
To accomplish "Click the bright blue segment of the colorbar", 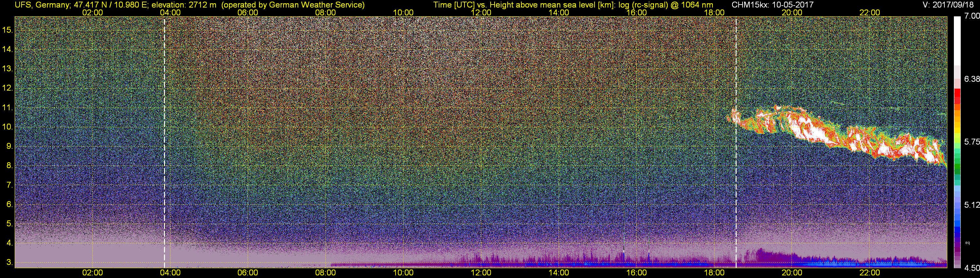I will 957,223.
